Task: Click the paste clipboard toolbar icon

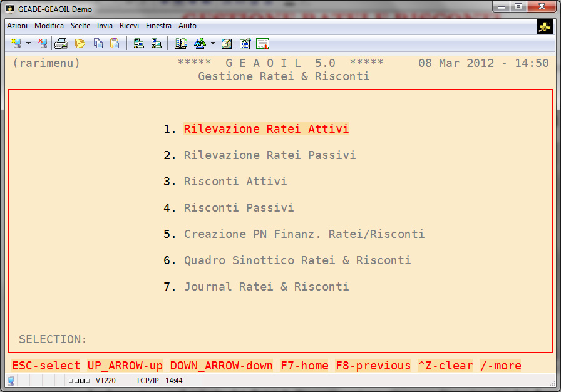Action: coord(115,43)
